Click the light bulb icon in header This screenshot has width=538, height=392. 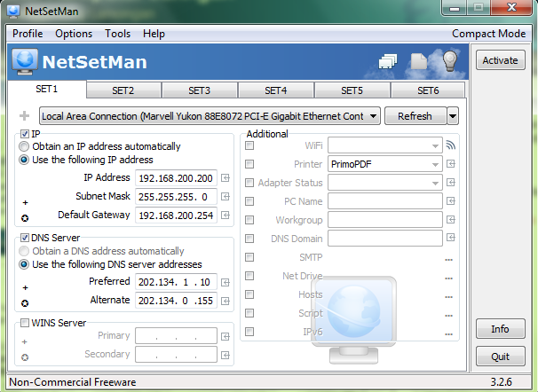450,61
